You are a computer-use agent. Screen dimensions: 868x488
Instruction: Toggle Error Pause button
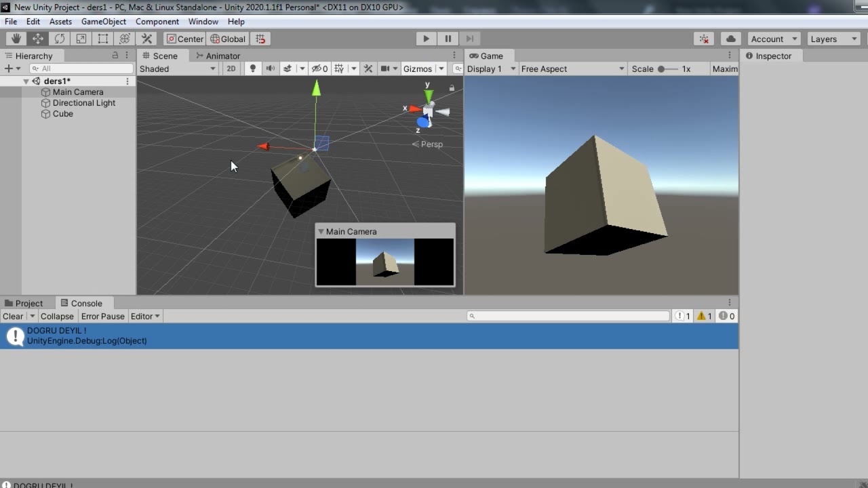[103, 316]
